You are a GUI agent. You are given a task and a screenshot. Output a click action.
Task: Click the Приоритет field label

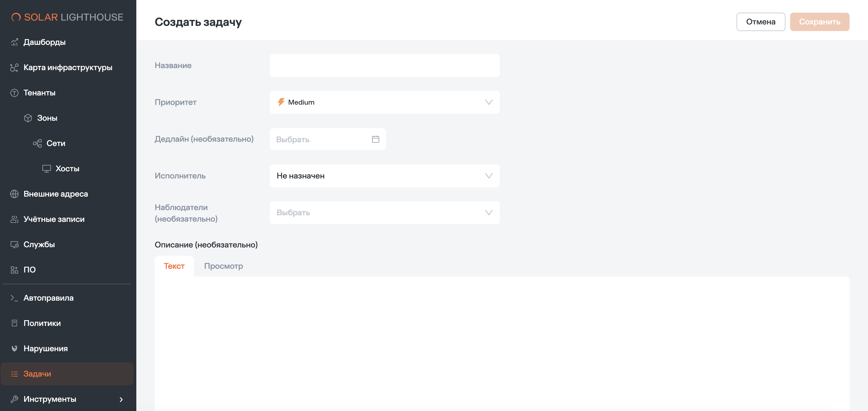coord(175,102)
